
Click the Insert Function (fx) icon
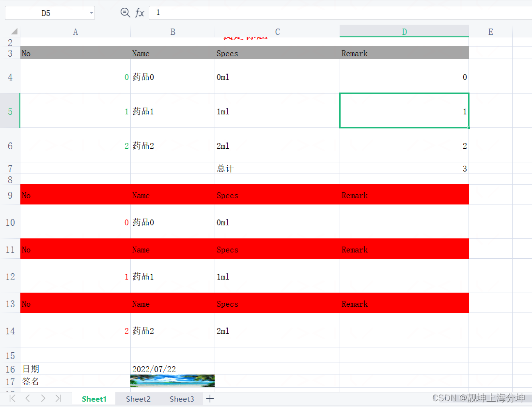pos(140,13)
